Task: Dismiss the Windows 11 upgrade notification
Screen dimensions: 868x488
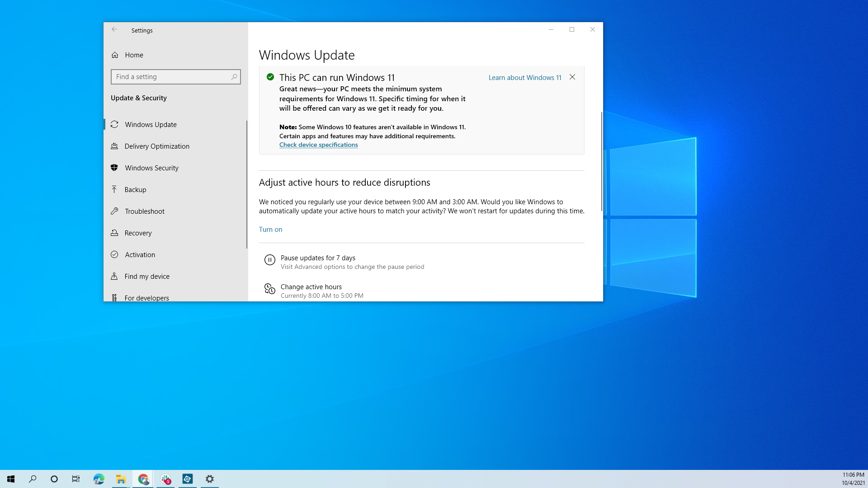Action: coord(572,77)
